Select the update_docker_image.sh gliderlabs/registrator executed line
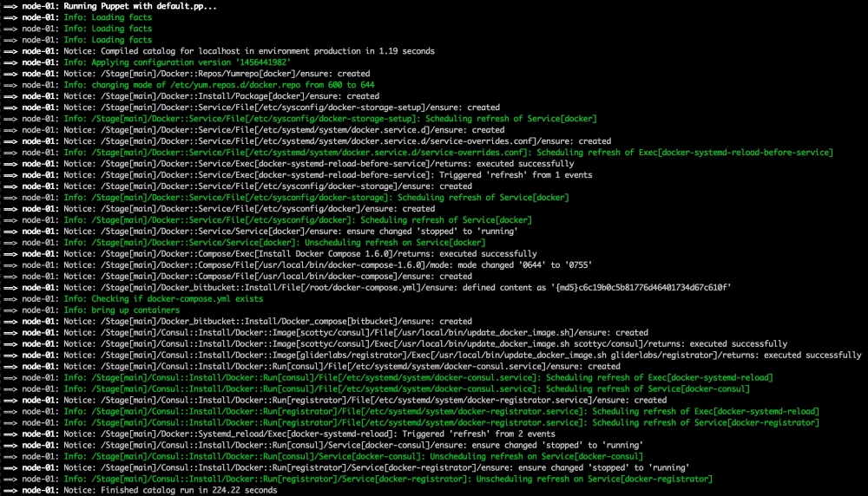 (x=462, y=356)
